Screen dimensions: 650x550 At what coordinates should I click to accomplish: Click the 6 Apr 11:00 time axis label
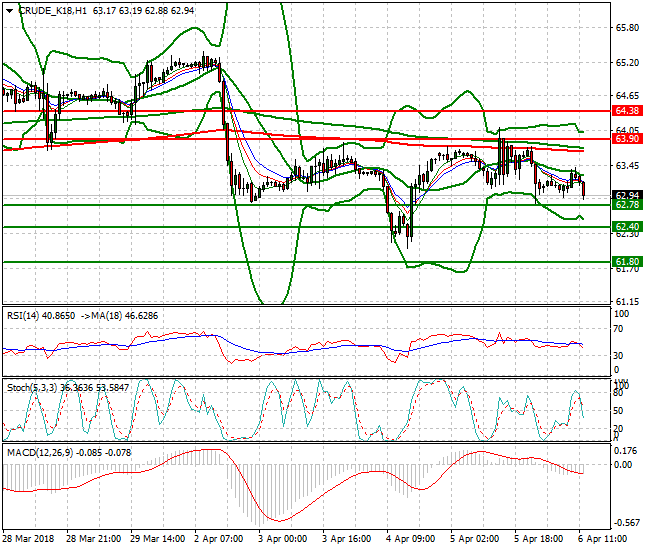(603, 539)
